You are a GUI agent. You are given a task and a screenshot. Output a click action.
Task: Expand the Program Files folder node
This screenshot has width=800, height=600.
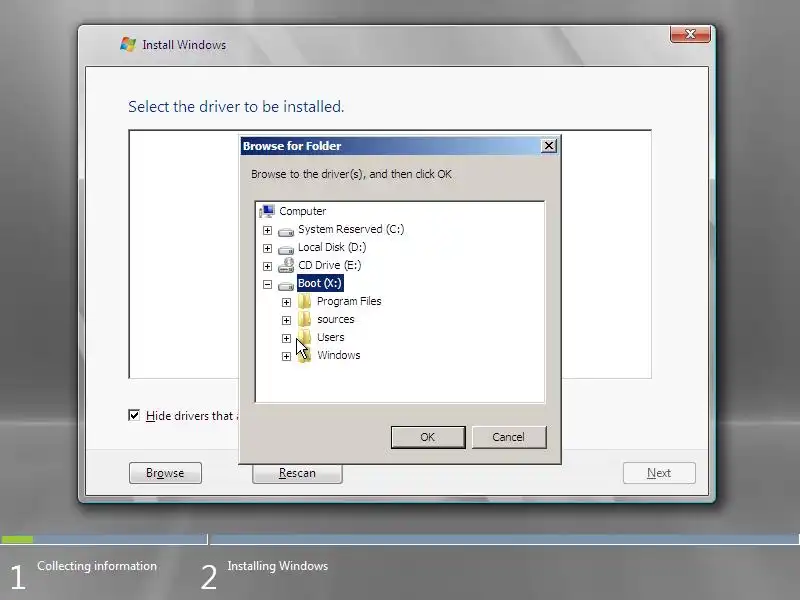[286, 302]
